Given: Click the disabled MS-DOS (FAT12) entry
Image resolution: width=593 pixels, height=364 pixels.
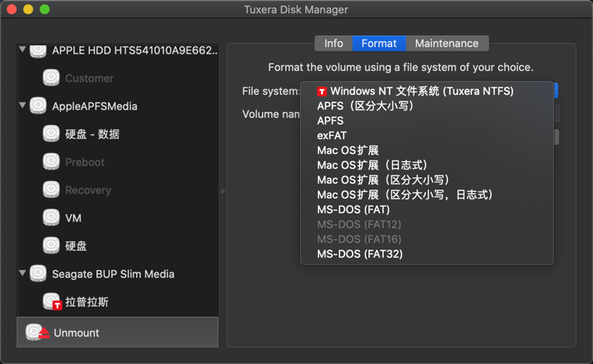Looking at the screenshot, I should coord(427,224).
